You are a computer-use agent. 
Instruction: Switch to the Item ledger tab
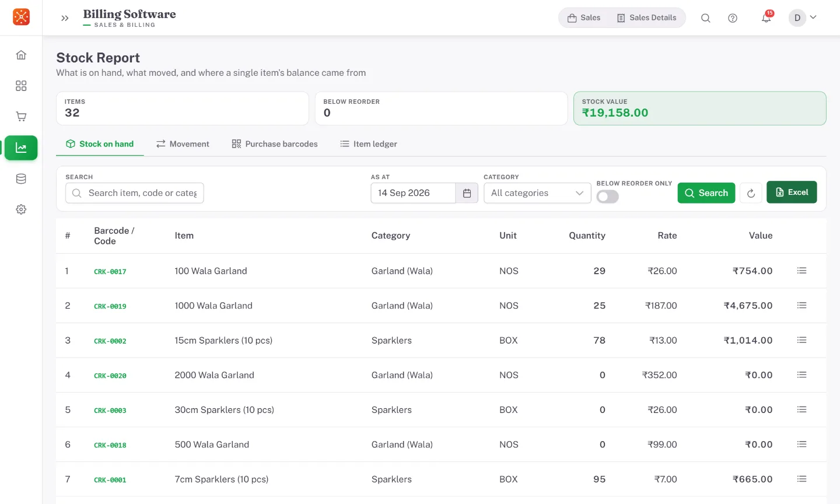pos(369,144)
